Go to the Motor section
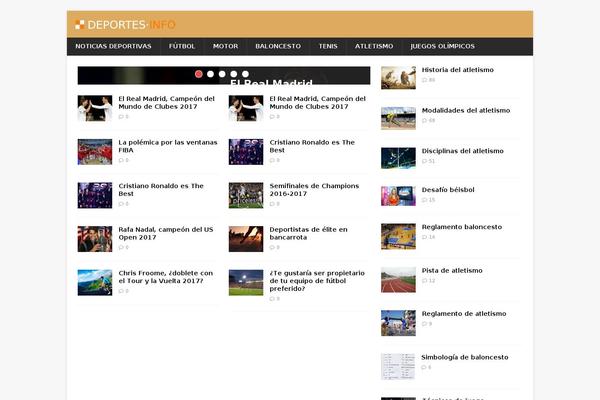Viewport: 600px width, 400px height. [x=225, y=46]
